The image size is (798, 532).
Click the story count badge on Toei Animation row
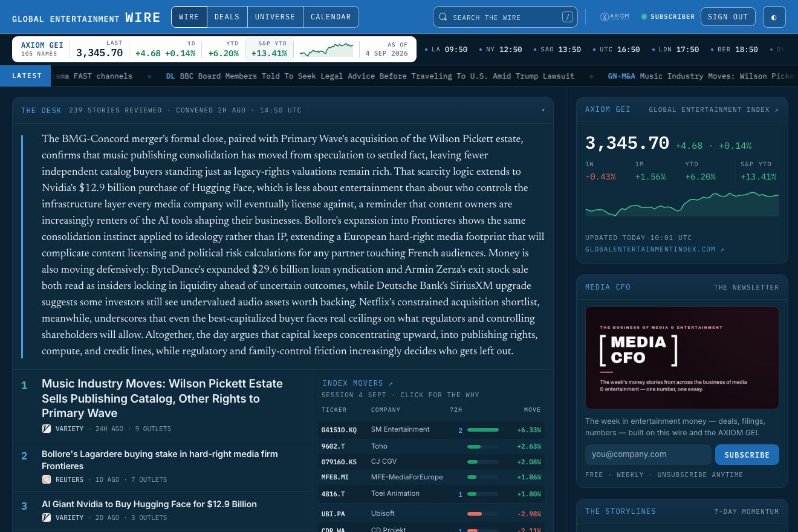pos(460,495)
